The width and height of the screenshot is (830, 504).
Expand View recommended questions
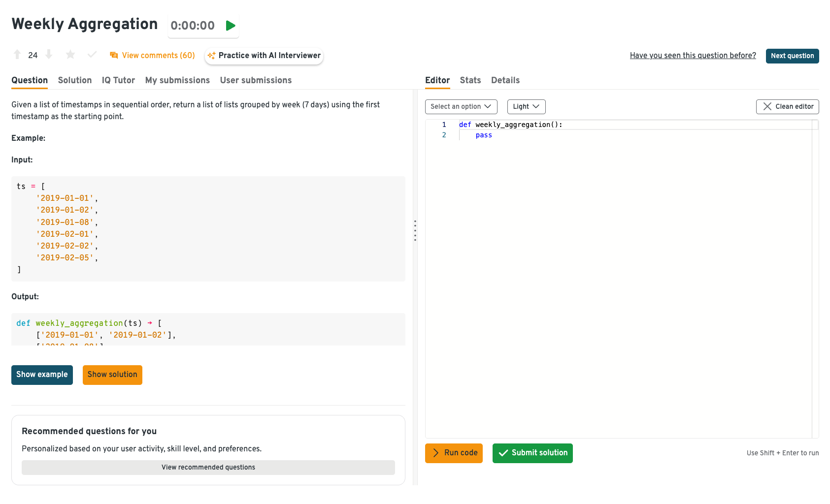(208, 468)
